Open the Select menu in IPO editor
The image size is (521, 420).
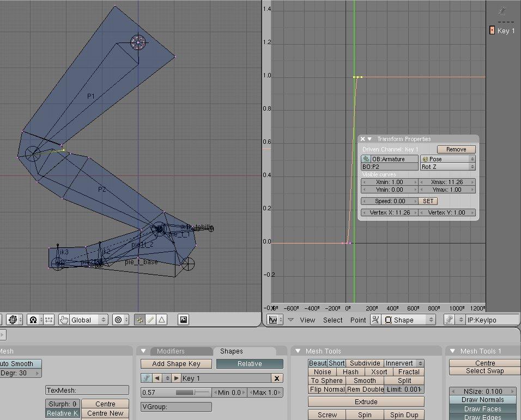pos(332,320)
